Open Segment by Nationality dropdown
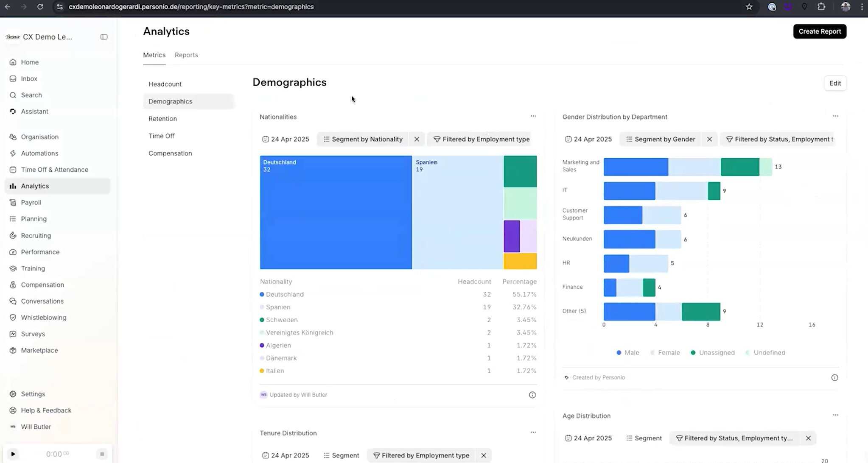The width and height of the screenshot is (868, 463). [363, 139]
